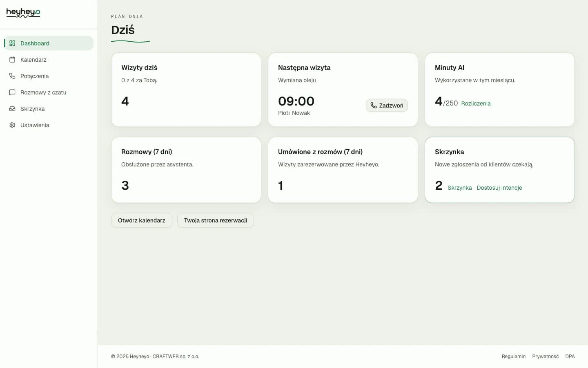Open Skrzynka from the sidebar menu
This screenshot has width=588, height=368.
(49, 108)
